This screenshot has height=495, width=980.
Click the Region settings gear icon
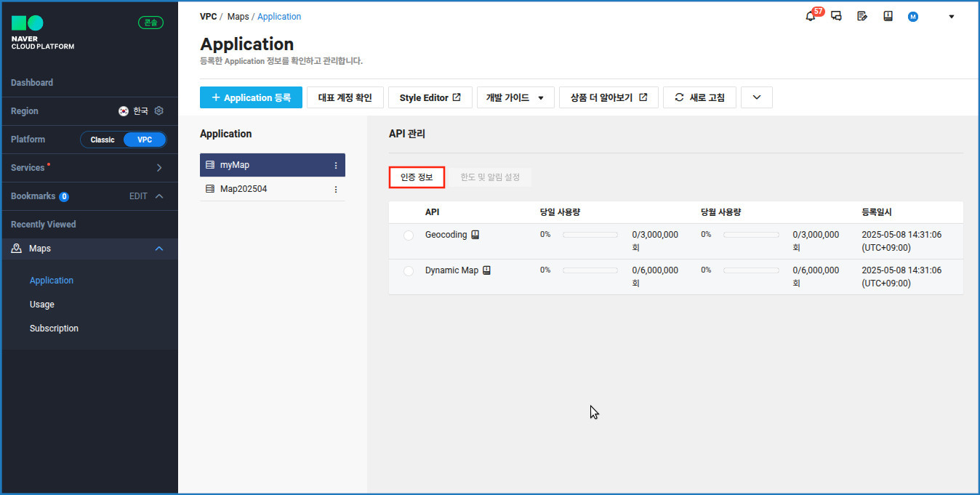point(159,111)
